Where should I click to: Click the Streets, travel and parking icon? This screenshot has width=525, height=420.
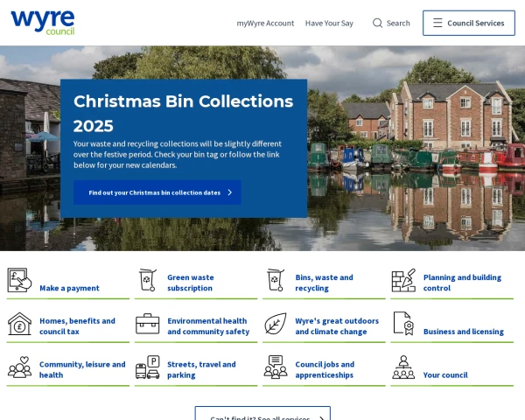148,367
